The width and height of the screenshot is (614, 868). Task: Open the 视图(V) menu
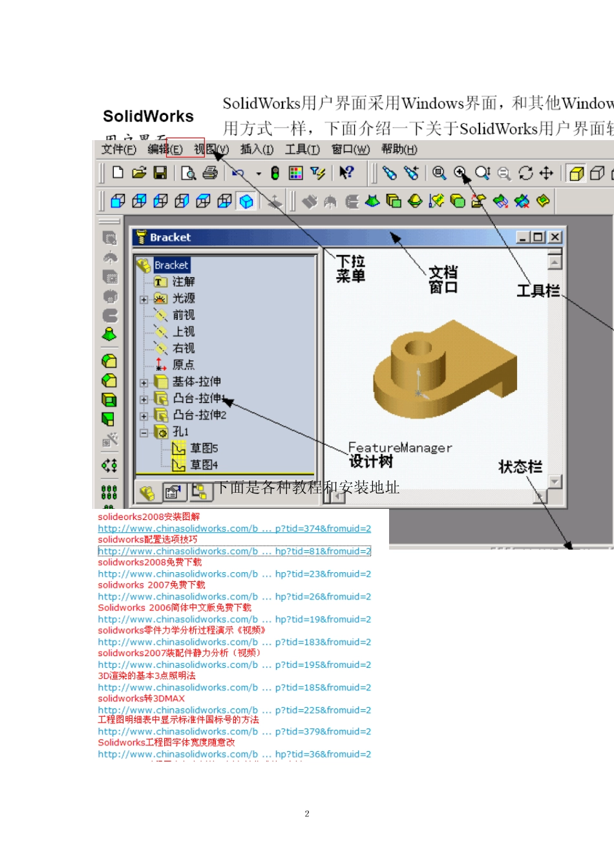coord(211,149)
